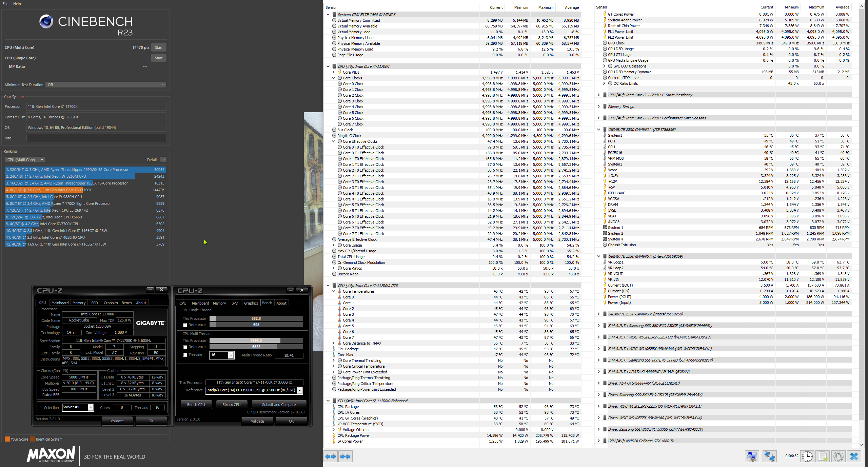Click the monitor with magnifier icon
The image size is (868, 467).
coord(751,456)
